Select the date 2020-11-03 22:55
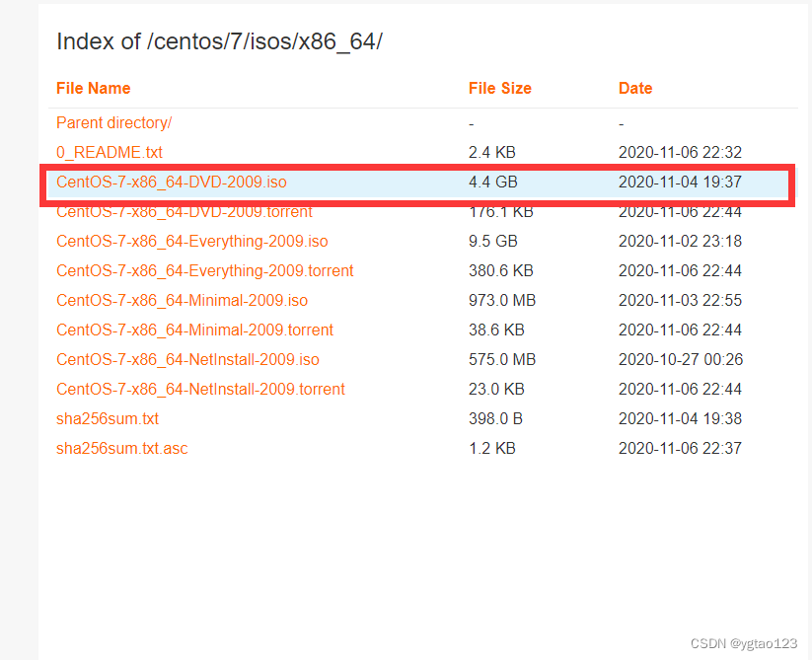 680,300
